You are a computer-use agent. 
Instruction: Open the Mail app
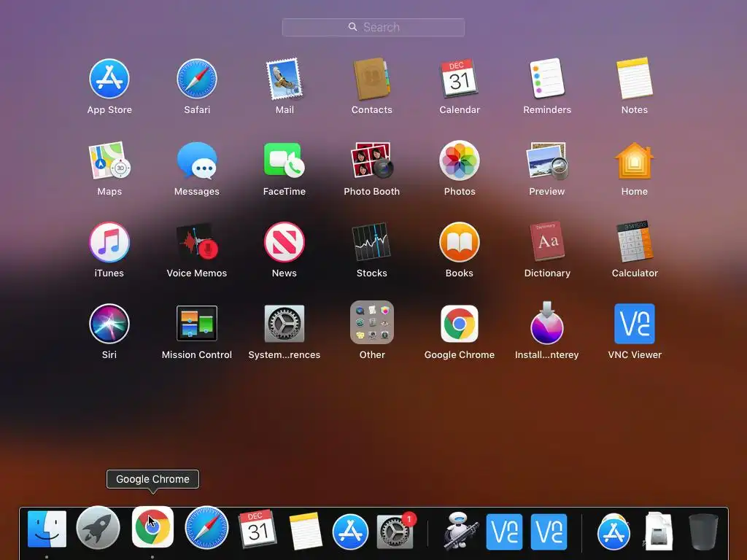pyautogui.click(x=285, y=79)
